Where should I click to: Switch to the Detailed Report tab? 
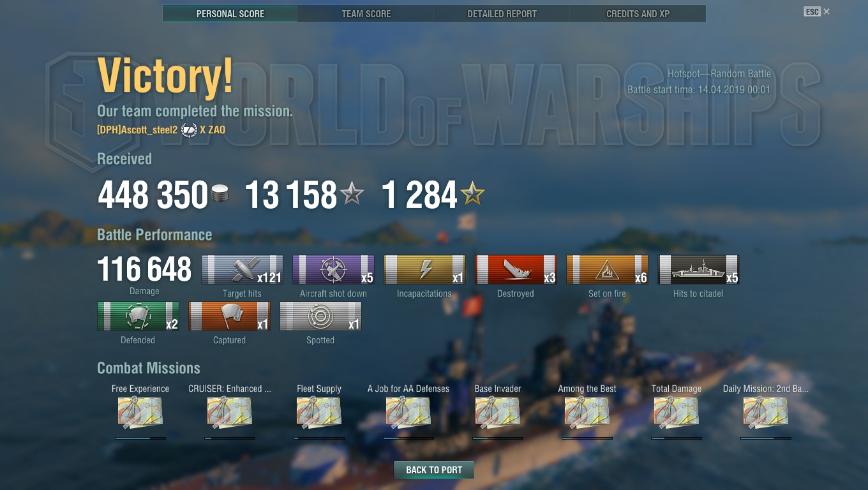click(502, 13)
